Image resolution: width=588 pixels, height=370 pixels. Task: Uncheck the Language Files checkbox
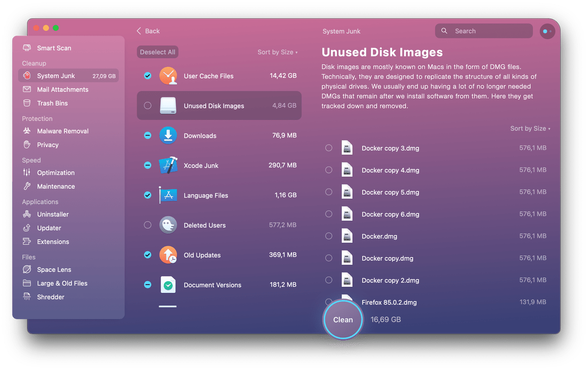tap(147, 195)
